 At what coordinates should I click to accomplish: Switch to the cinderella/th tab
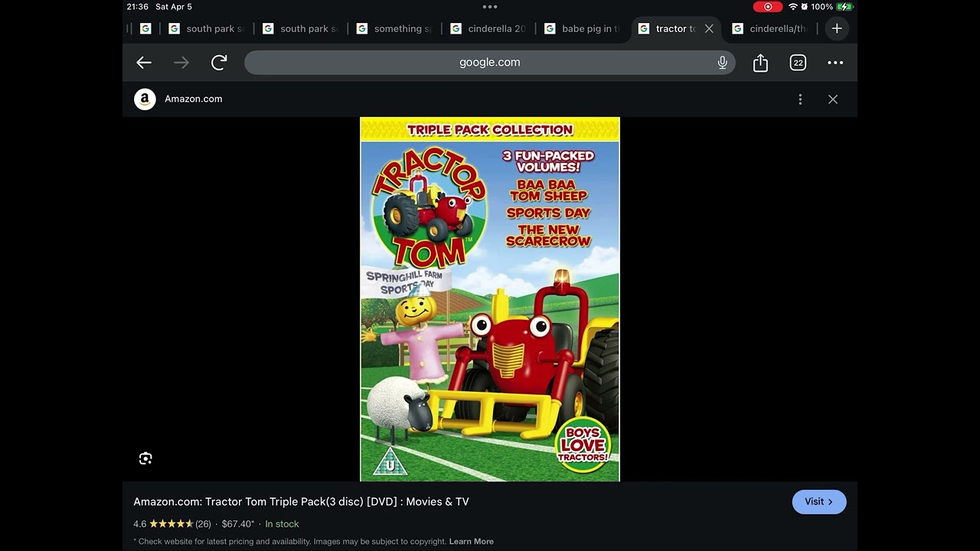[x=770, y=28]
